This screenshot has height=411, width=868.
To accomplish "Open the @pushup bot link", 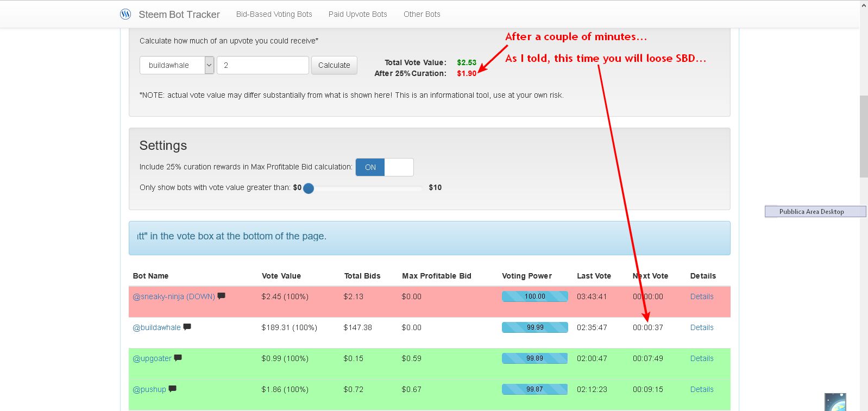I will pos(149,389).
